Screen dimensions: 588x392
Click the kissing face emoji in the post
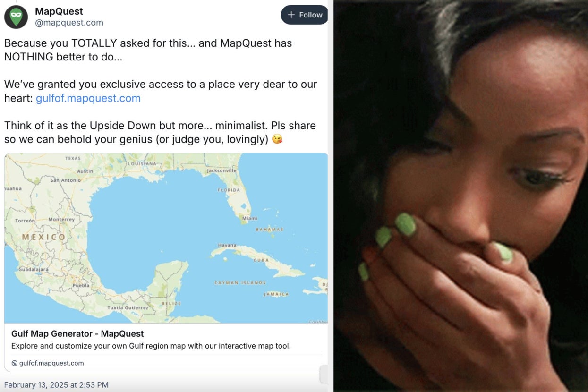coord(277,139)
